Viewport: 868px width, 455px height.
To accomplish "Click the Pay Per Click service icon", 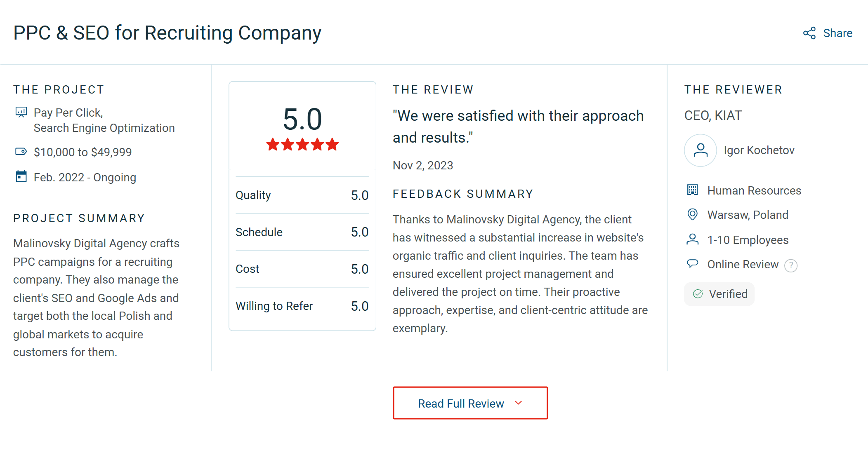I will coord(21,112).
